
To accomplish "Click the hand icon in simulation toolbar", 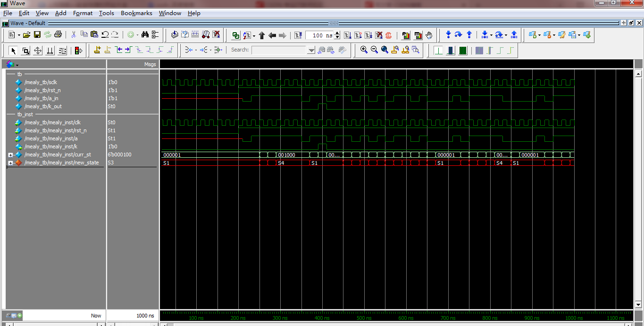I will pyautogui.click(x=429, y=35).
